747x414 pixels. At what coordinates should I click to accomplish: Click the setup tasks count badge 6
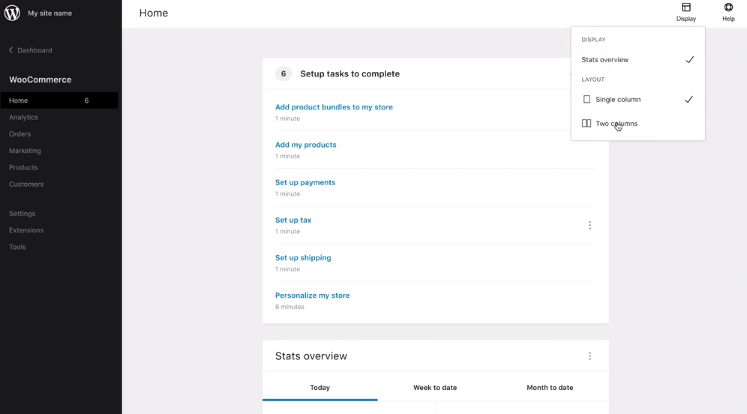coord(283,73)
